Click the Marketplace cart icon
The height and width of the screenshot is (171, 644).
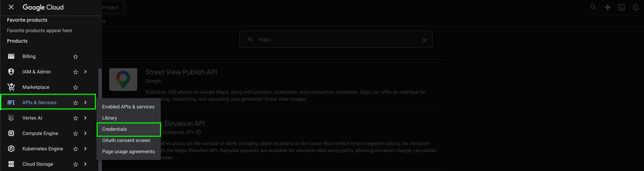[11, 87]
